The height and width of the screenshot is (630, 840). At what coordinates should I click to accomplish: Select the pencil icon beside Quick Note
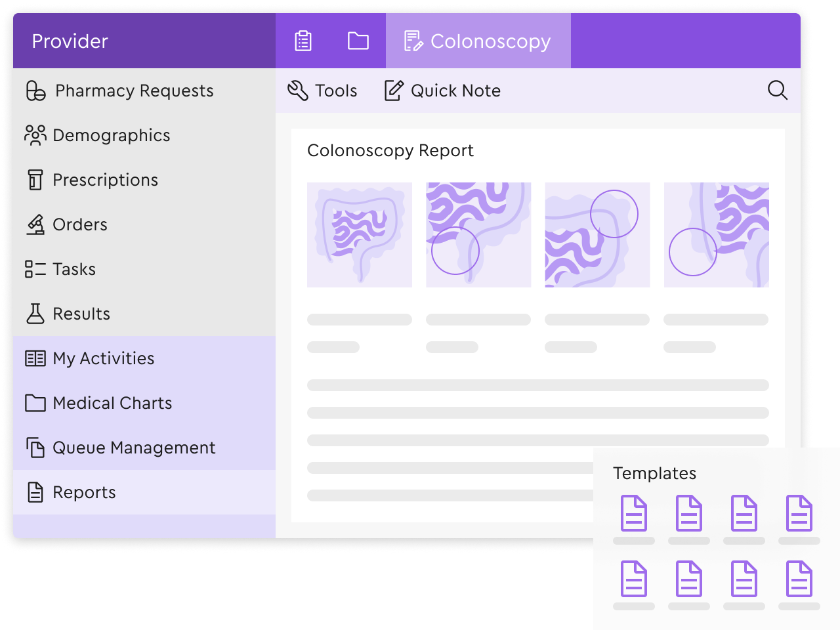(x=392, y=91)
